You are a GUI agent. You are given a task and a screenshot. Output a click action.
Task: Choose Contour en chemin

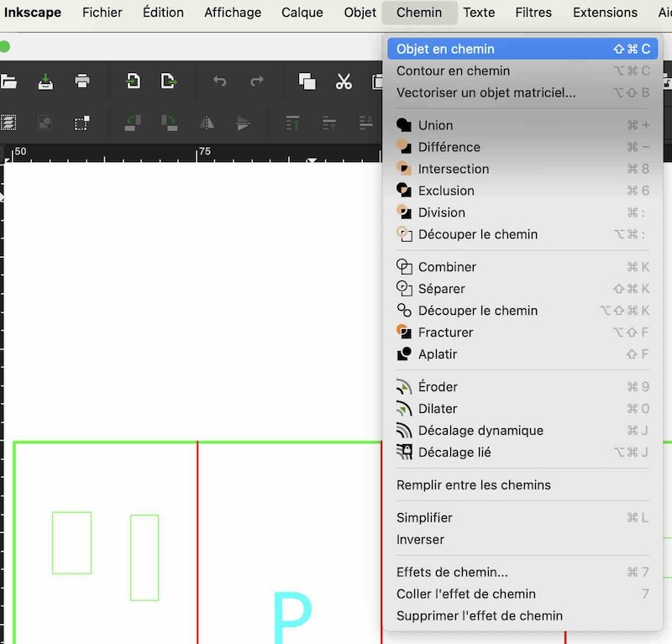click(x=522, y=71)
